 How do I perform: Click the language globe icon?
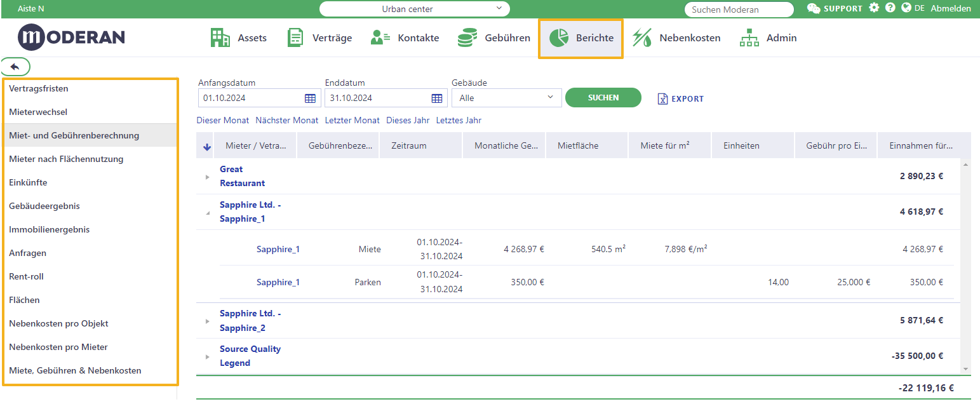906,8
